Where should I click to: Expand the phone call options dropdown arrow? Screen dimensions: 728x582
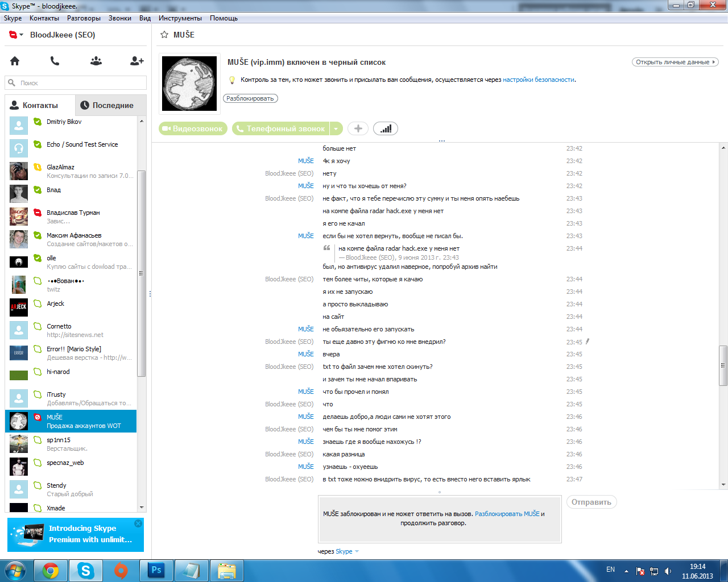336,128
